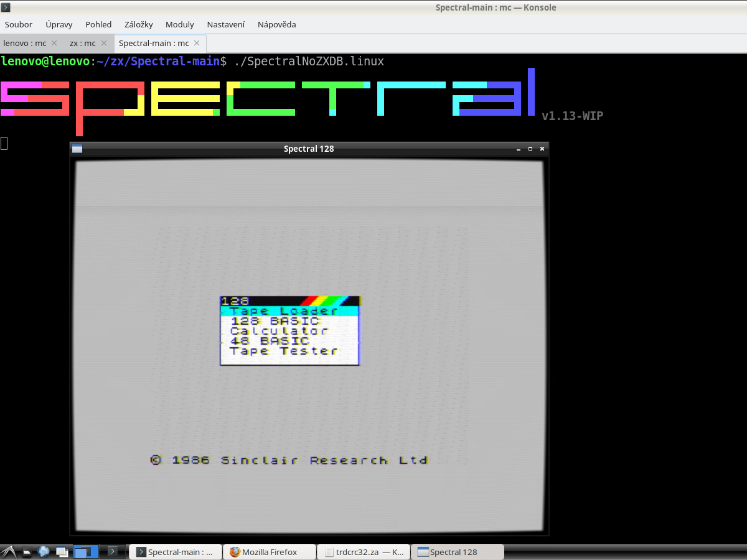This screenshot has height=560, width=747.
Task: Click the Spectral 128 window menu icon
Action: coord(77,149)
